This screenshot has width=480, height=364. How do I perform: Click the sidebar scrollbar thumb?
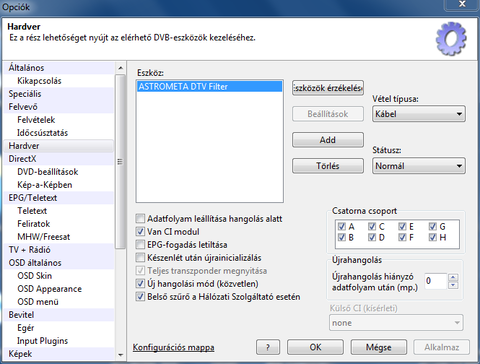point(120,162)
